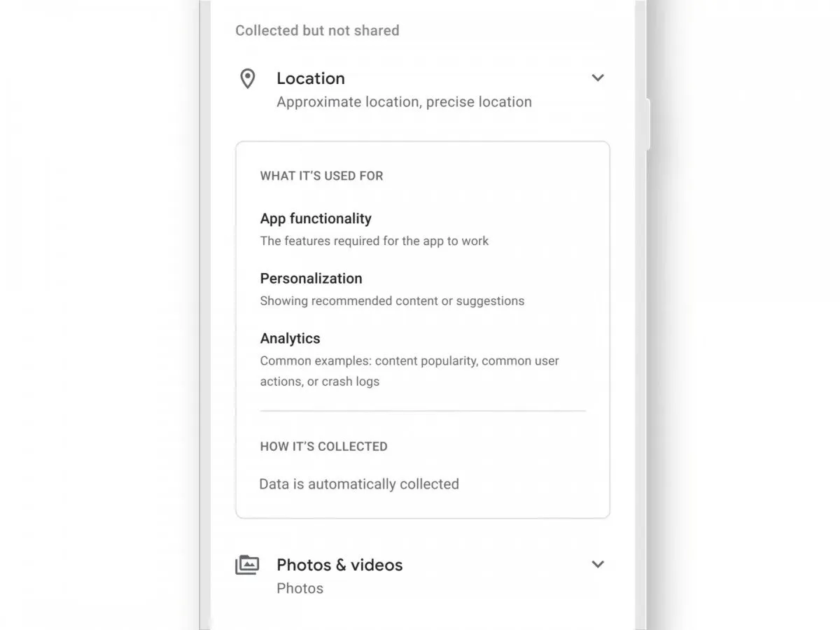Click 'The features required for the app to work'
The height and width of the screenshot is (630, 840).
(x=374, y=241)
